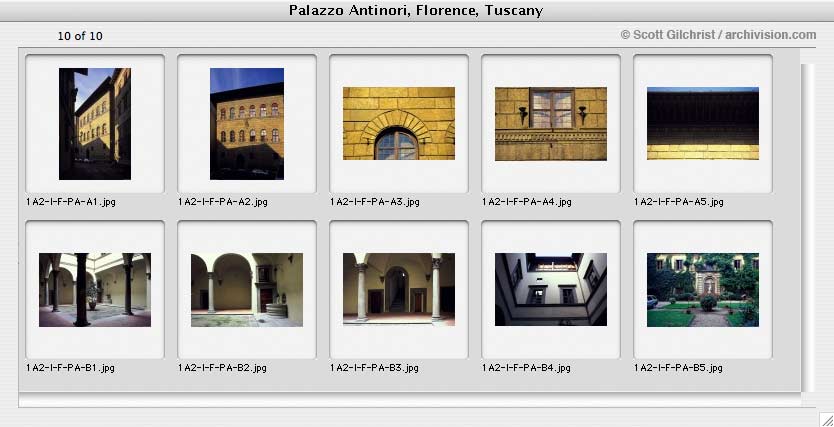The image size is (834, 427).
Task: Select the 1A2-I-F-PA-A2.jpg facade thumbnail
Action: pos(247,124)
